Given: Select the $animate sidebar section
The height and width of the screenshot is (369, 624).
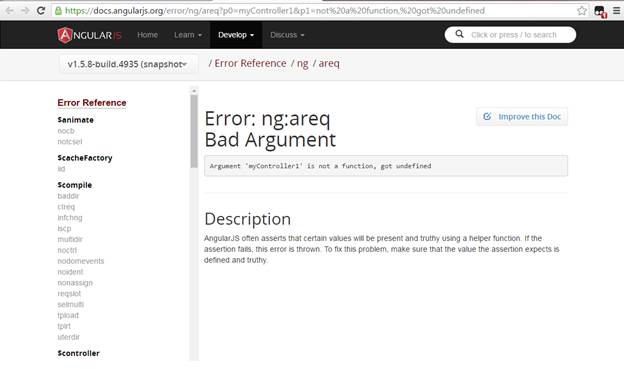Looking at the screenshot, I should pyautogui.click(x=76, y=120).
